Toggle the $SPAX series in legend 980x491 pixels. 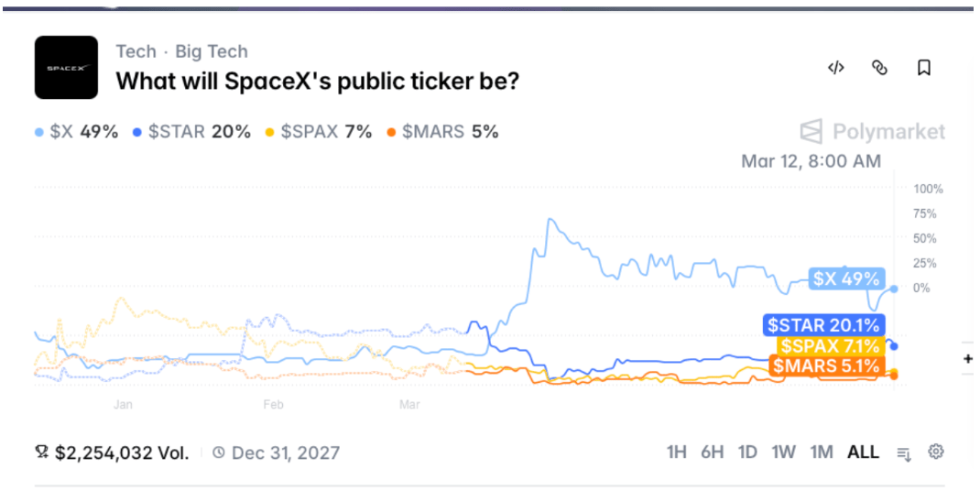tap(319, 131)
